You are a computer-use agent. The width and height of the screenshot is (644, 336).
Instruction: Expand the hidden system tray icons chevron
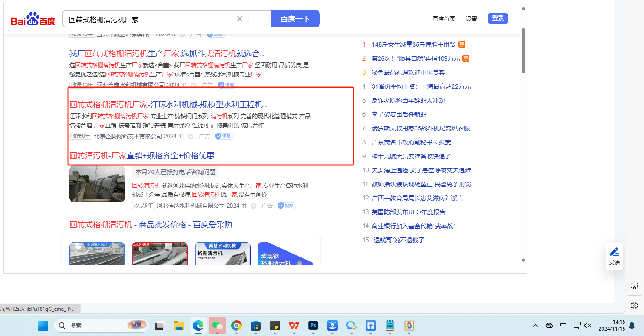(x=536, y=326)
